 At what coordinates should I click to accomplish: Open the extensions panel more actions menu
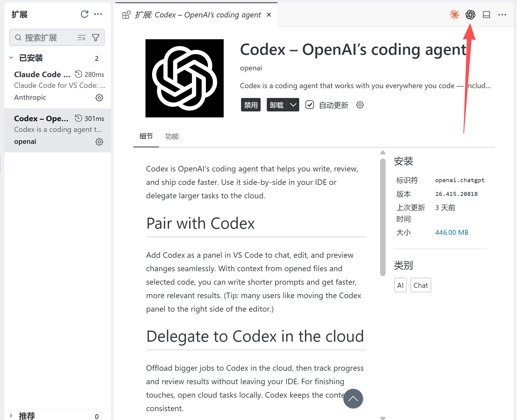[x=98, y=14]
